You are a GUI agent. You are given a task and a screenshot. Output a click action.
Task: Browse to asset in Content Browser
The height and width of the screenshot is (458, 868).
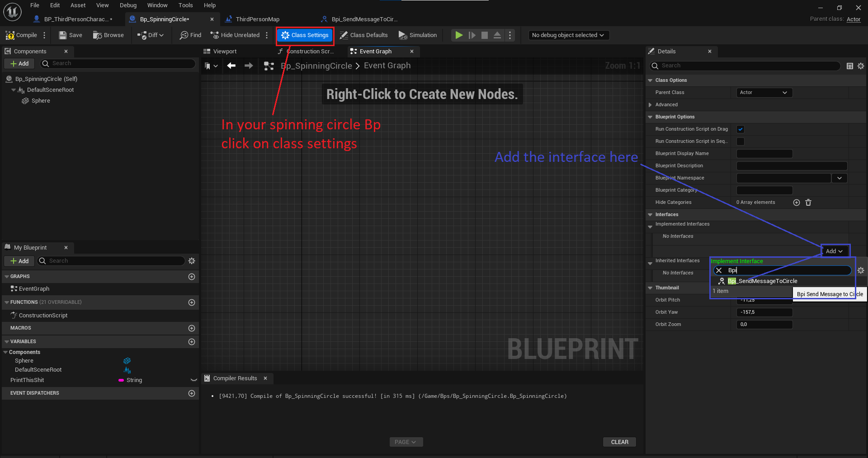pyautogui.click(x=108, y=35)
